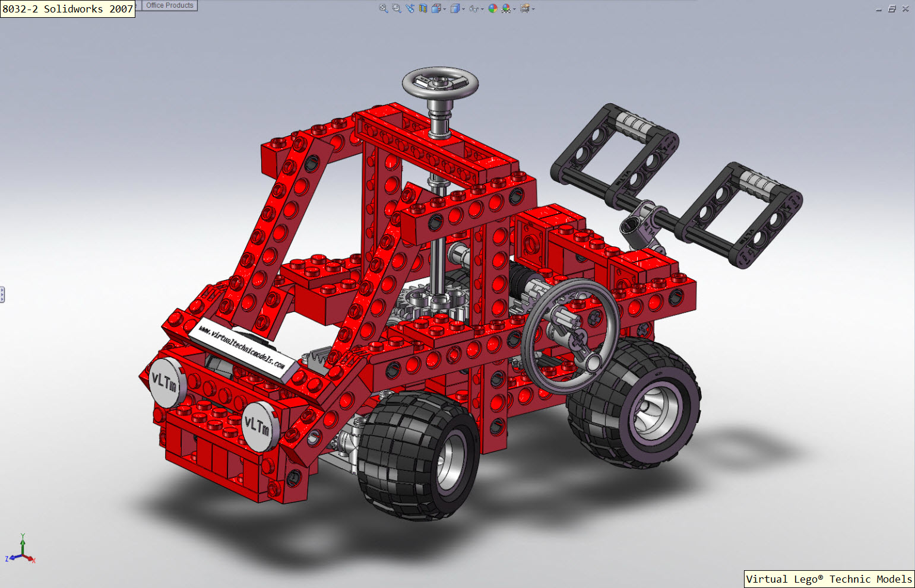Click the Zoom to Fit magnifier icon

[384, 8]
